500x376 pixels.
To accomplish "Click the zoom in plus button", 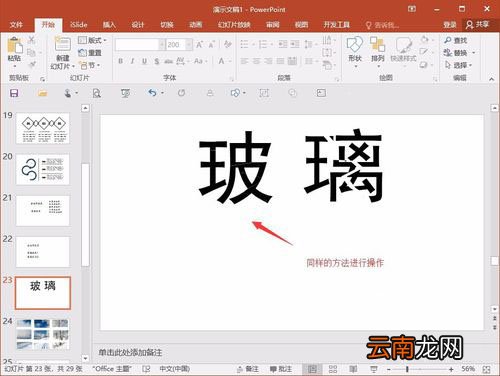I will pyautogui.click(x=451, y=369).
